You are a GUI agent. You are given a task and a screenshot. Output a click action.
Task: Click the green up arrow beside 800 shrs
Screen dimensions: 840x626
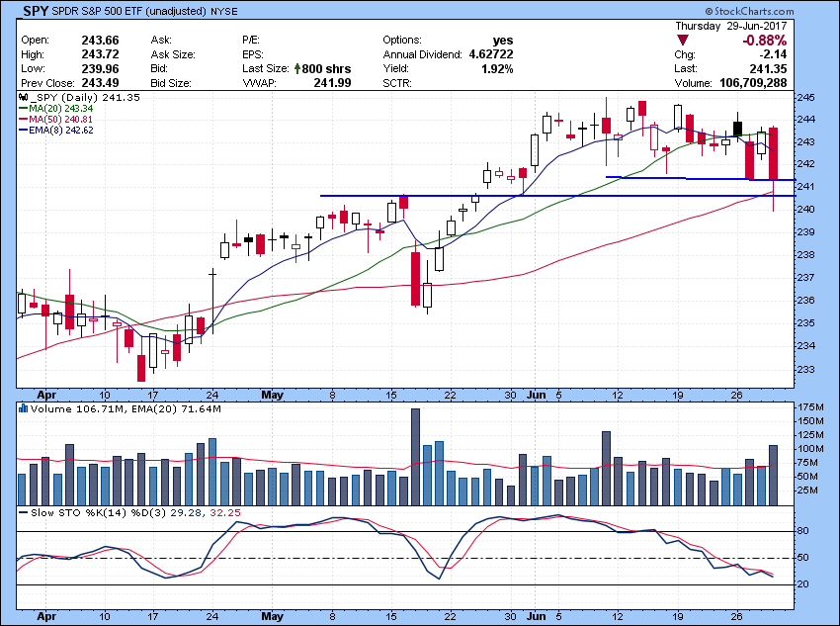coord(296,68)
